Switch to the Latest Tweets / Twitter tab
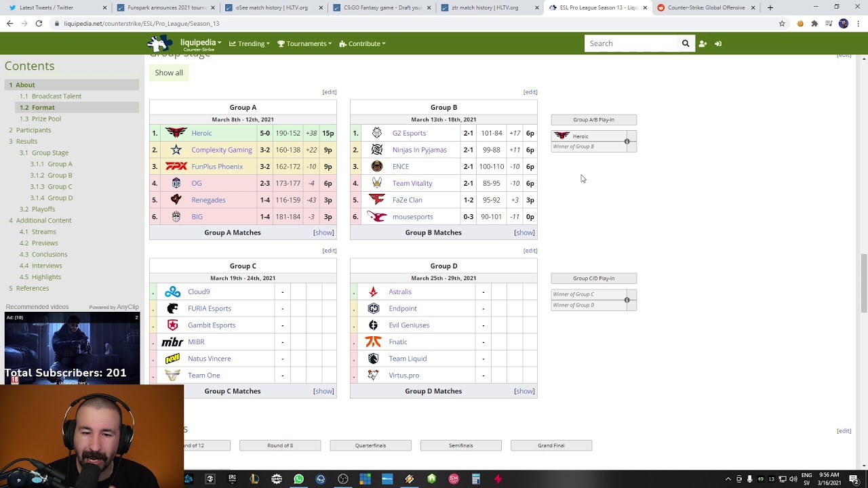The image size is (868, 488). click(x=56, y=7)
